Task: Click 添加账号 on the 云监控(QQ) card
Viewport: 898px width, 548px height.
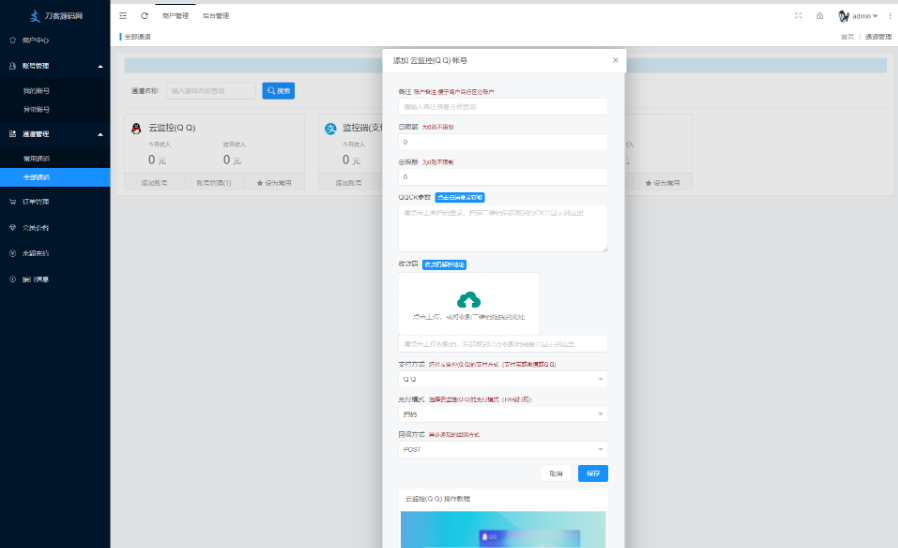Action: [x=155, y=183]
